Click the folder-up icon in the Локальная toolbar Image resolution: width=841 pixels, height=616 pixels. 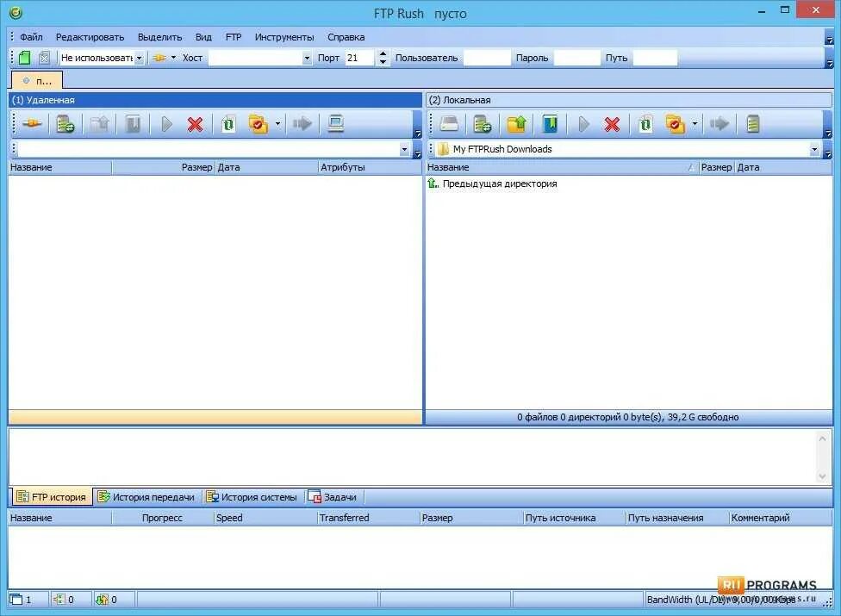(516, 124)
